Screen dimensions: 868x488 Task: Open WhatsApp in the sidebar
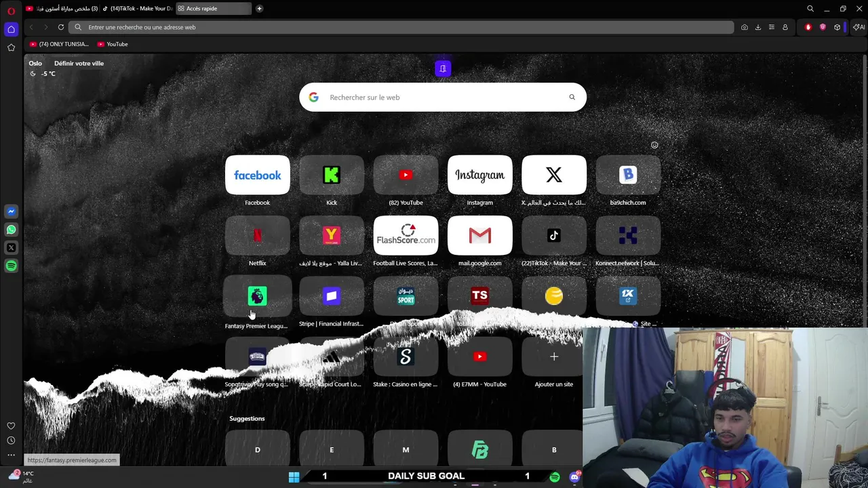(x=11, y=230)
